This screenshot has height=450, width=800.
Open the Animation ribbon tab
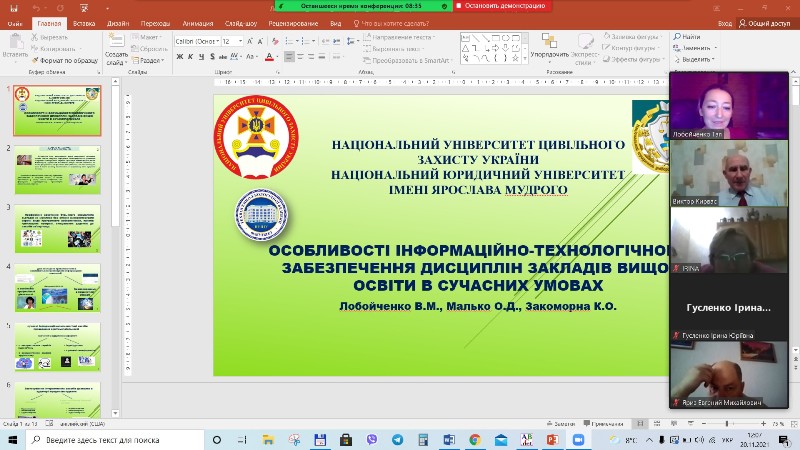tap(198, 23)
